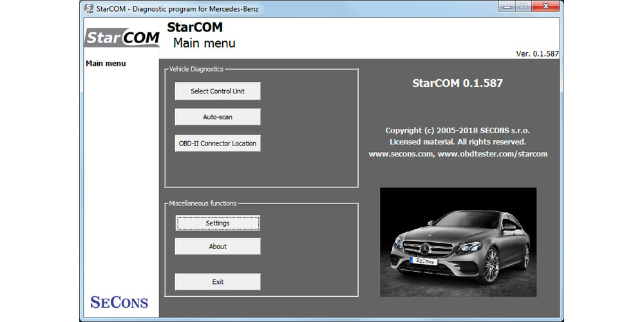Select Main menu in the left sidebar
This screenshot has width=644, height=322.
pyautogui.click(x=106, y=63)
